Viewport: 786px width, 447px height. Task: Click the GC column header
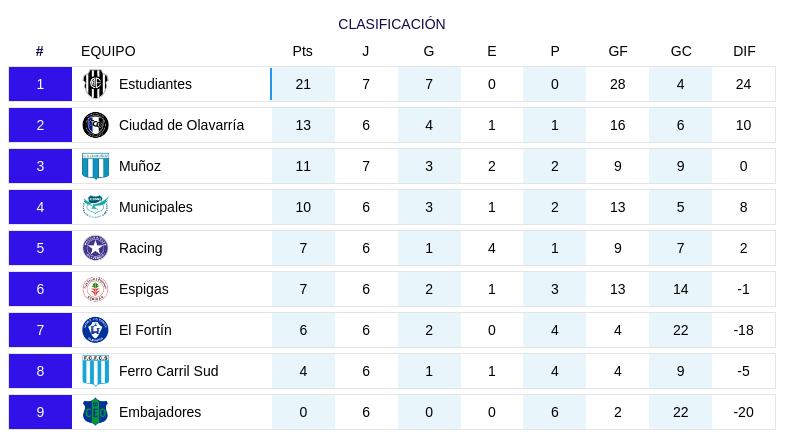[x=681, y=51]
